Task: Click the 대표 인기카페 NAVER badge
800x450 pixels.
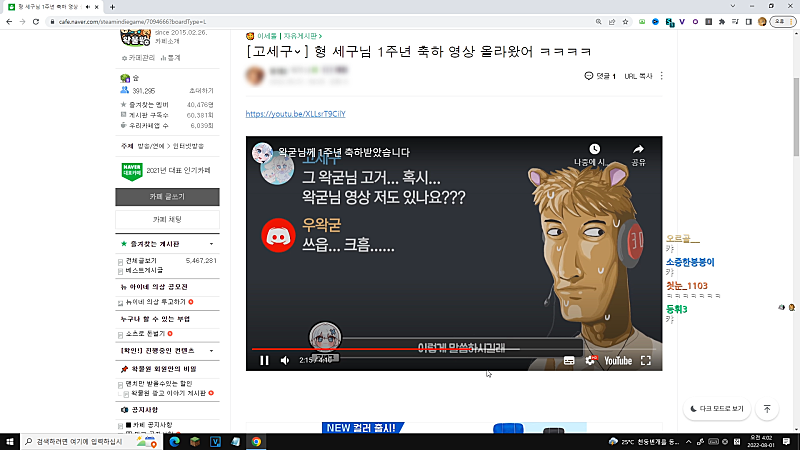Action: (x=132, y=171)
